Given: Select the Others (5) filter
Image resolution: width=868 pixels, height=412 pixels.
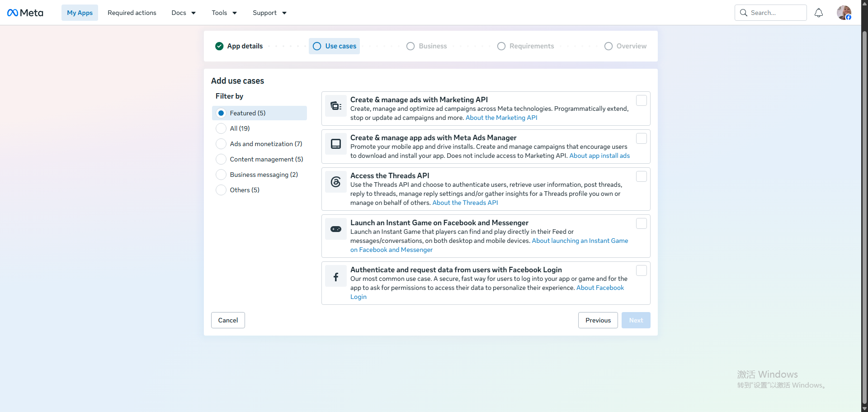Looking at the screenshot, I should tap(259, 190).
